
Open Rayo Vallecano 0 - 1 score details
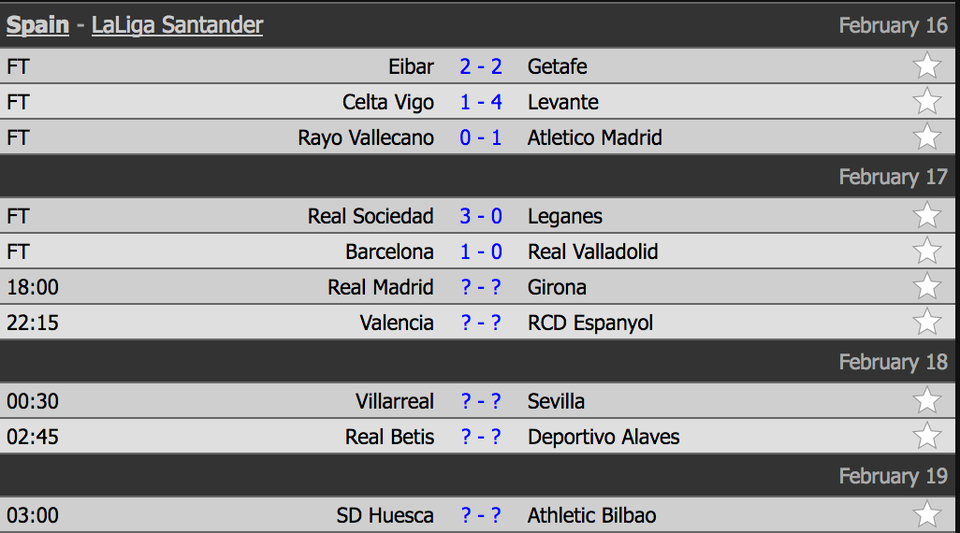coord(481,137)
